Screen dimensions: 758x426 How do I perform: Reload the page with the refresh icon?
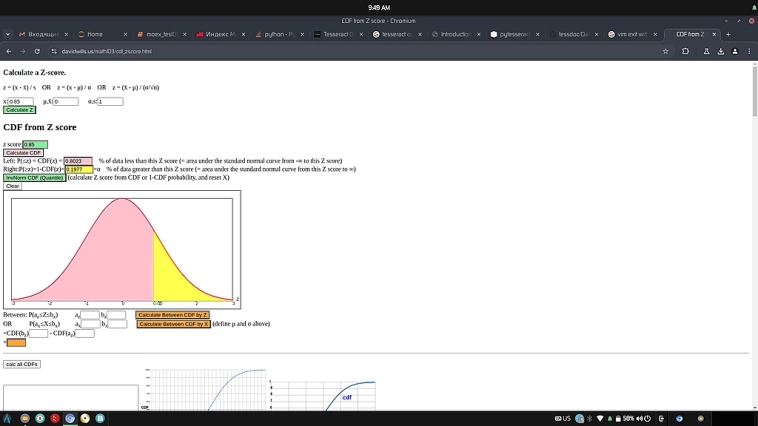point(37,51)
